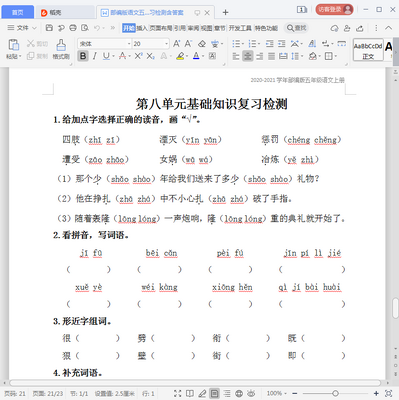The width and height of the screenshot is (399, 400).
Task: Click the Save icon in quick access toolbar
Action: pyautogui.click(x=49, y=28)
